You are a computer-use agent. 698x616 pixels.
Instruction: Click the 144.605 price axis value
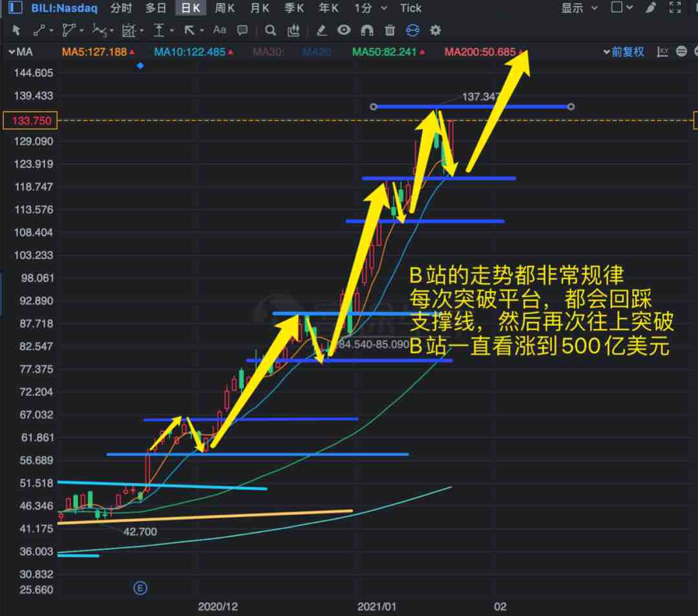tap(34, 73)
